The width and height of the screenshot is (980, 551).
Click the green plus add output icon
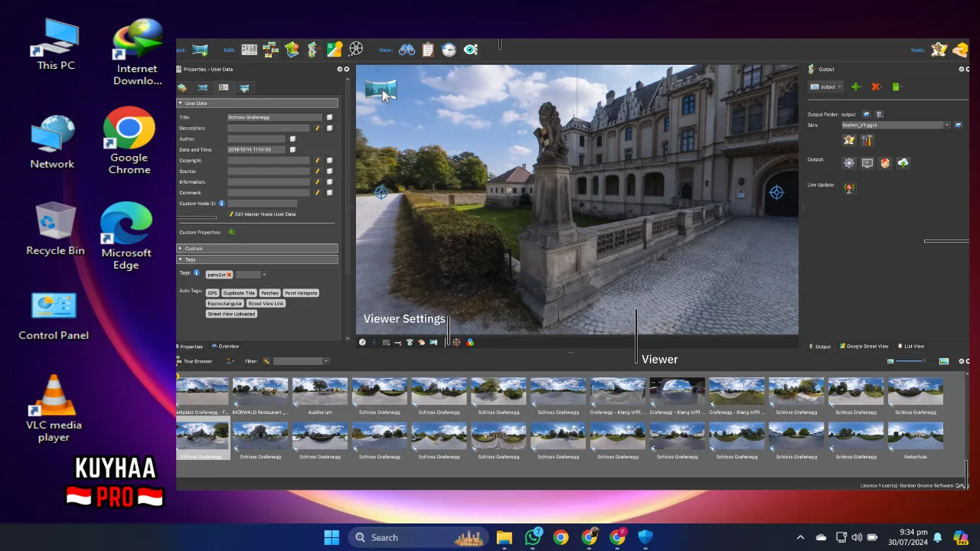tap(856, 86)
